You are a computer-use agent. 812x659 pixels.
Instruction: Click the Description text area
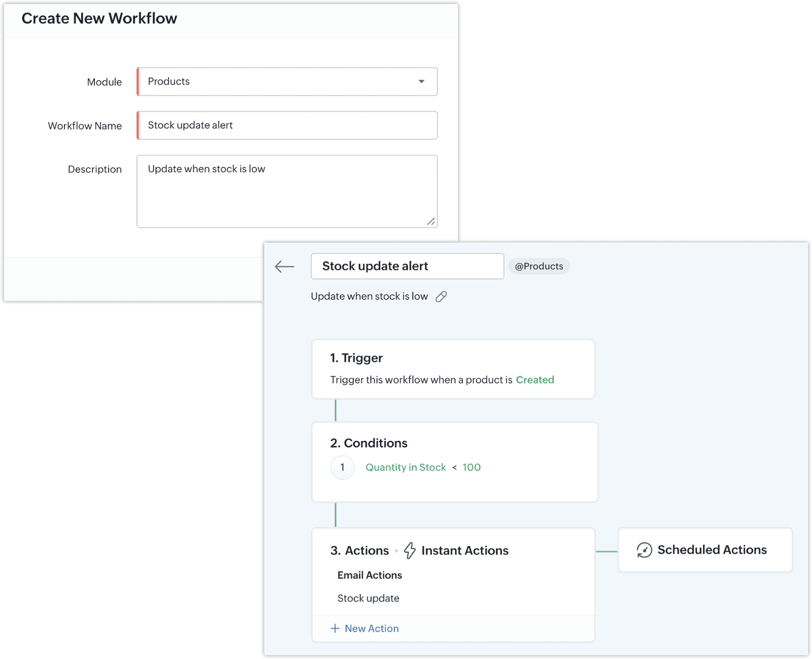(287, 191)
